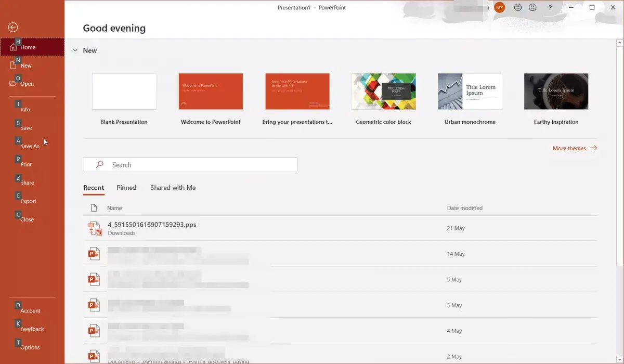Click into the Search box

[190, 165]
